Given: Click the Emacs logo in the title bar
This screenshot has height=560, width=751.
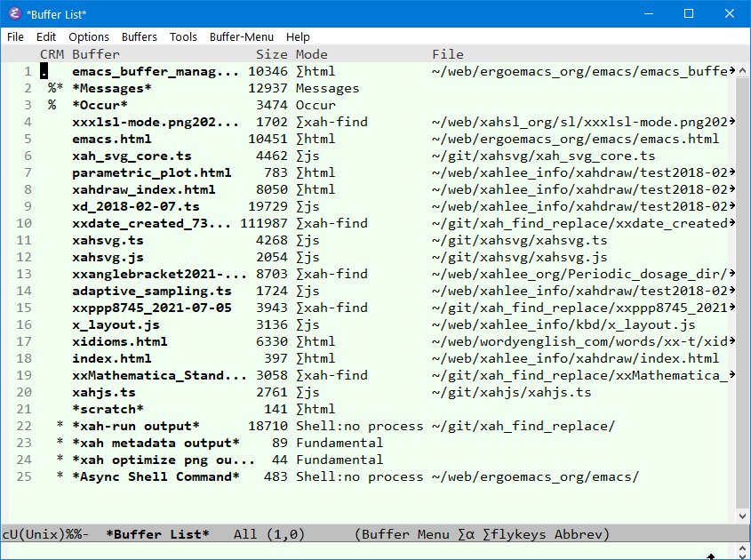Looking at the screenshot, I should [12, 13].
